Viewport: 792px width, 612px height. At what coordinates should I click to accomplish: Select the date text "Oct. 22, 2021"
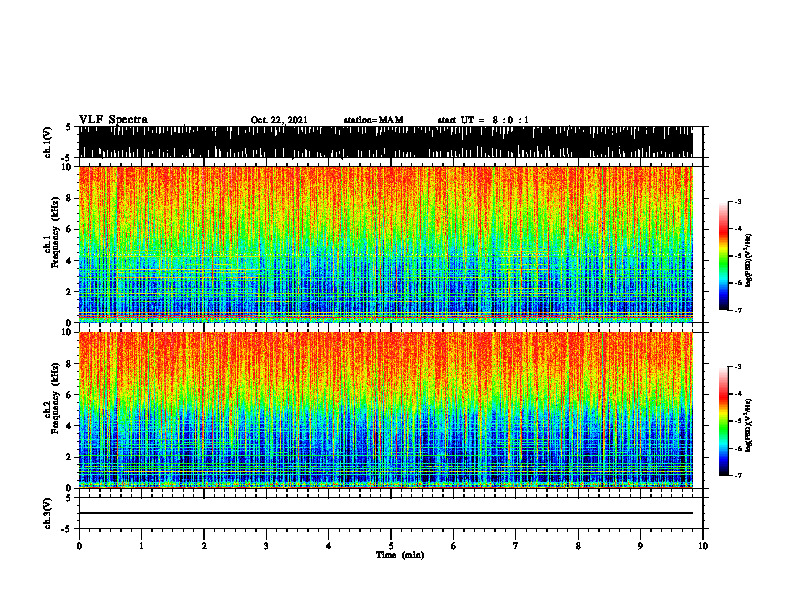(x=279, y=120)
